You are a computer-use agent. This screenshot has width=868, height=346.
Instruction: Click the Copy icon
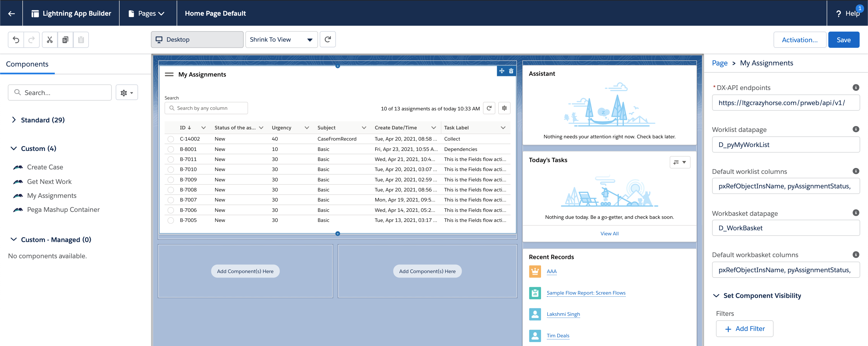65,39
